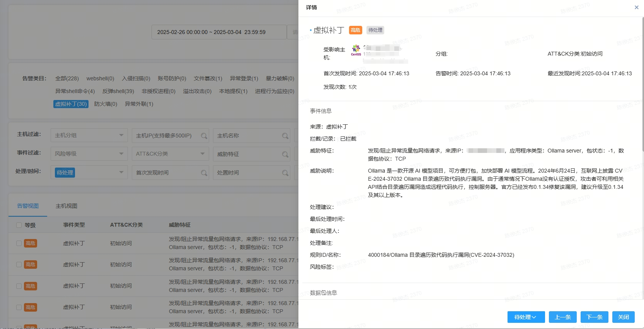The width and height of the screenshot is (644, 329).
Task: Click the date range input field
Action: pos(219,32)
